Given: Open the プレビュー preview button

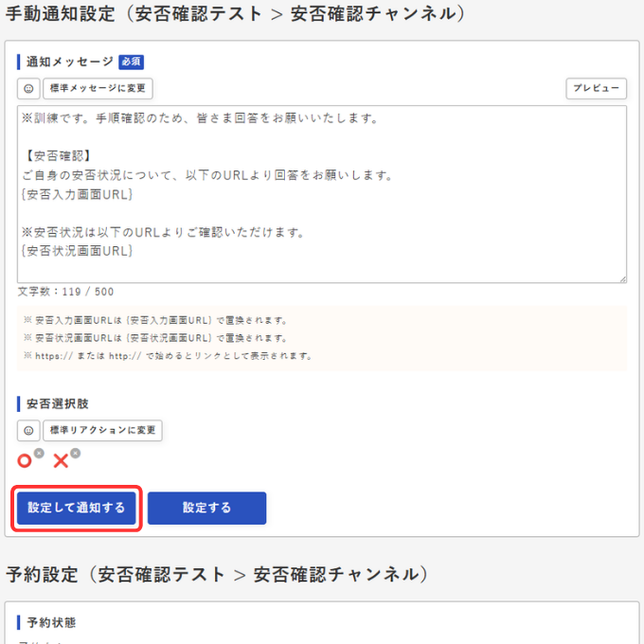Looking at the screenshot, I should [x=596, y=88].
